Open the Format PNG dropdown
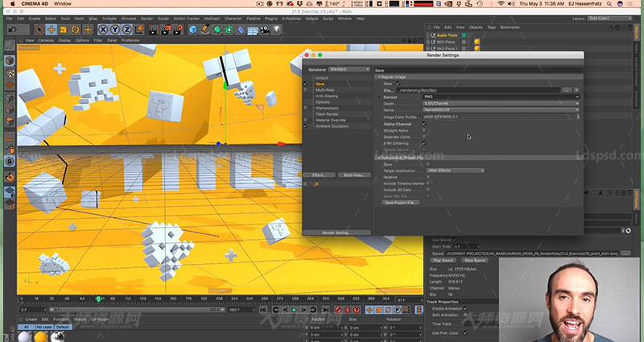Image resolution: width=644 pixels, height=342 pixels. [501, 97]
